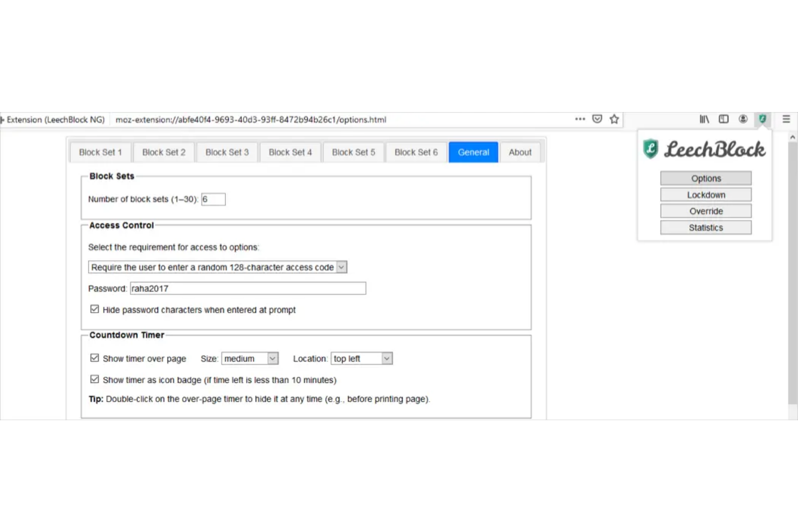The image size is (798, 532).
Task: Click the Firefox account icon
Action: tap(743, 119)
